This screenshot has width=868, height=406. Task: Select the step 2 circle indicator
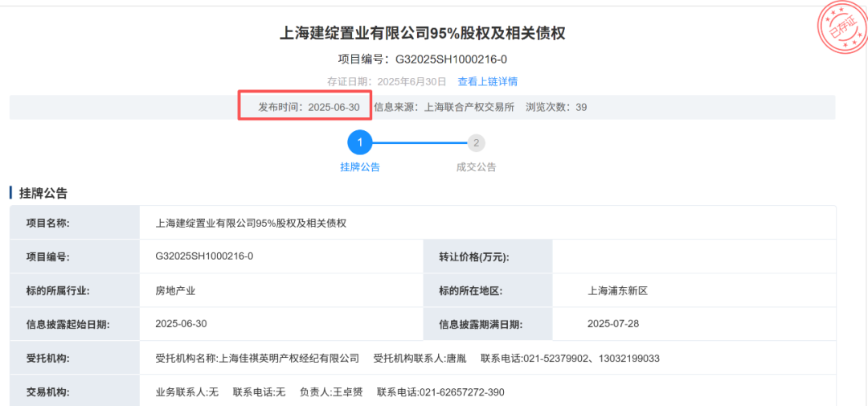[x=477, y=143]
